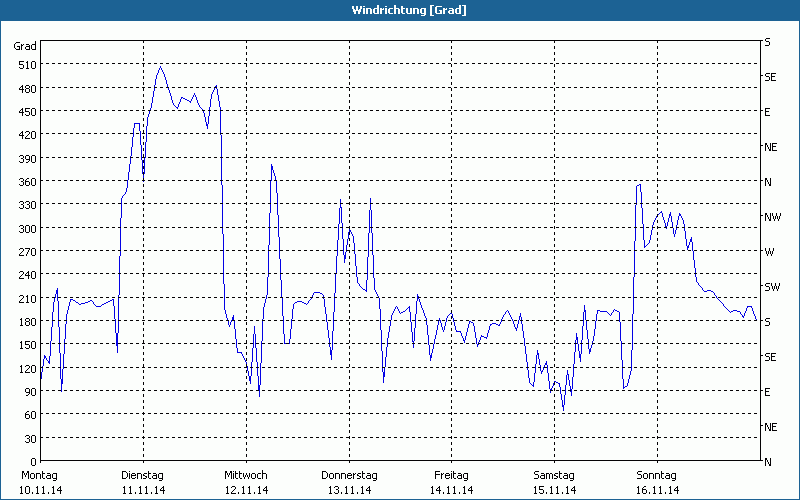Click the date '14.11.14'

point(452,490)
